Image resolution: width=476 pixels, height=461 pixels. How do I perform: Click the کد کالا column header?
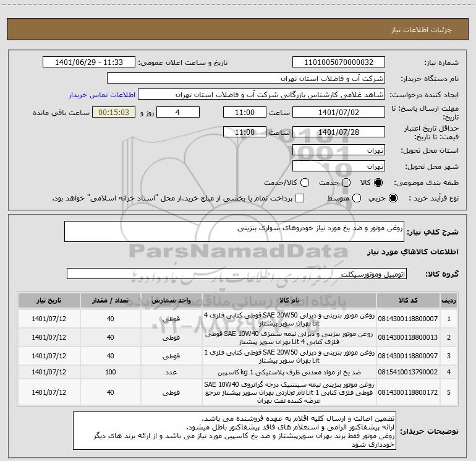tap(408, 300)
